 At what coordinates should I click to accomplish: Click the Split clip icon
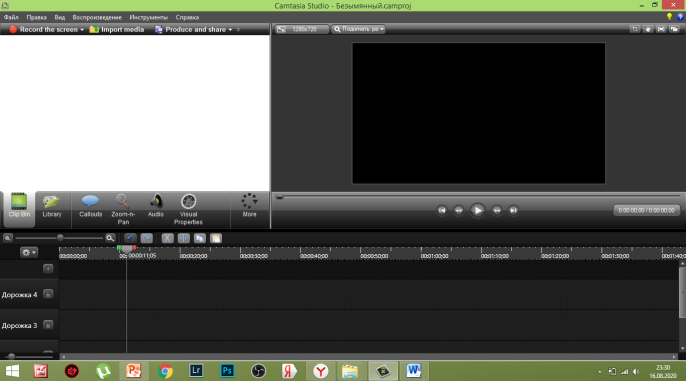184,238
